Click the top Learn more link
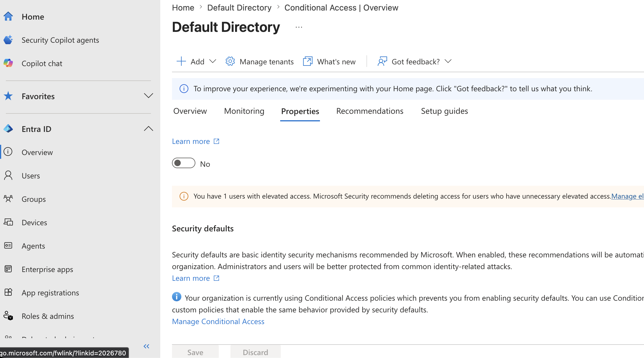Screen dimensions: 644x358 click(191, 141)
